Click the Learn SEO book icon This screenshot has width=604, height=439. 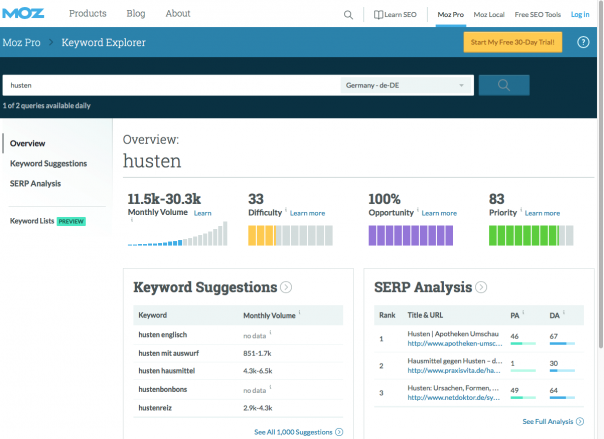pyautogui.click(x=378, y=15)
